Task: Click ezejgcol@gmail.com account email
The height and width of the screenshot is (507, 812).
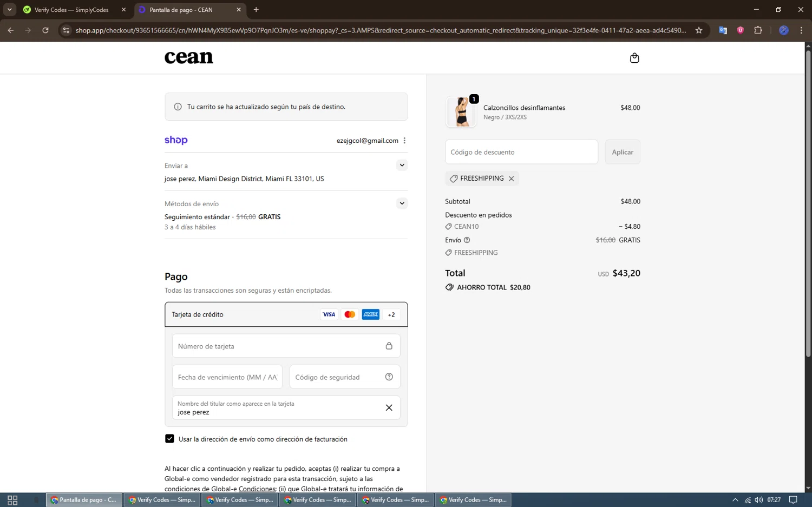Action: pos(368,141)
